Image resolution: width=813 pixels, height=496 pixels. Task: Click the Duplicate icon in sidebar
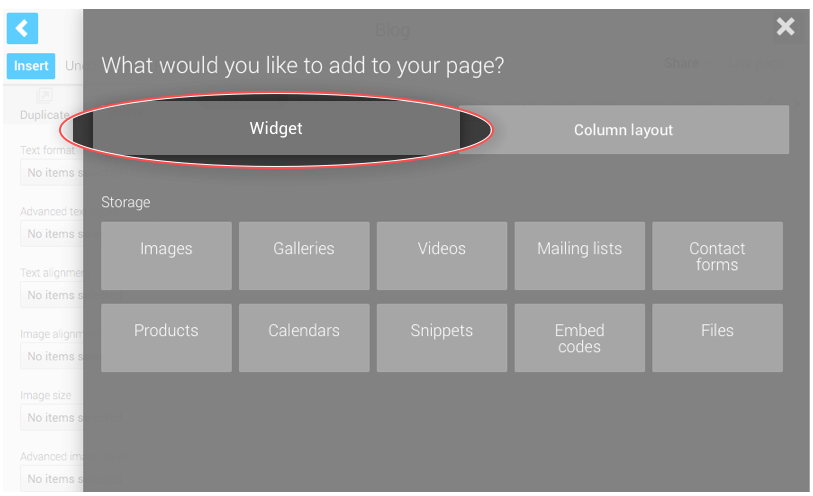tap(45, 96)
